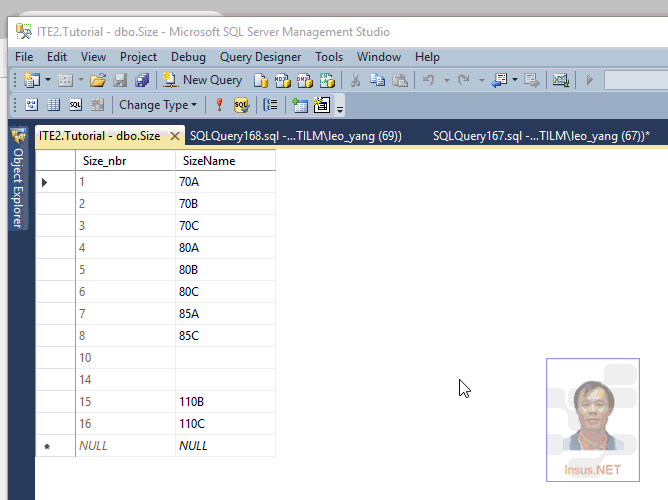
Task: Click the Analysis Services MDX Query icon
Action: (282, 80)
